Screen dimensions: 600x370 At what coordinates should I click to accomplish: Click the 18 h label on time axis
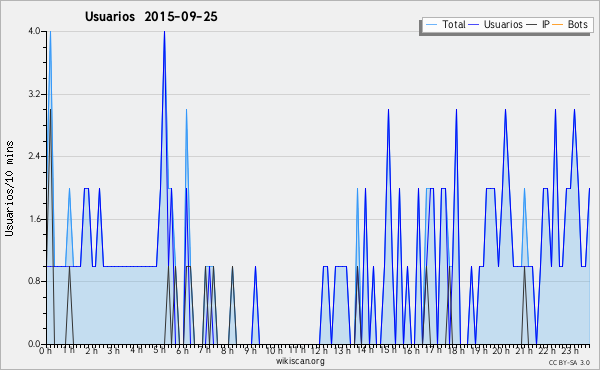tap(456, 351)
